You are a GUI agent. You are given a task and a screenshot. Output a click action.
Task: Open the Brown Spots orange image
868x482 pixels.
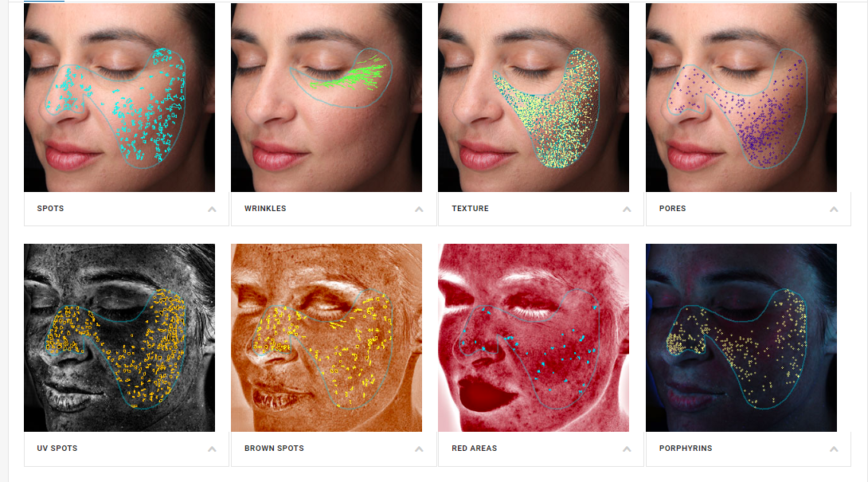[x=326, y=338]
